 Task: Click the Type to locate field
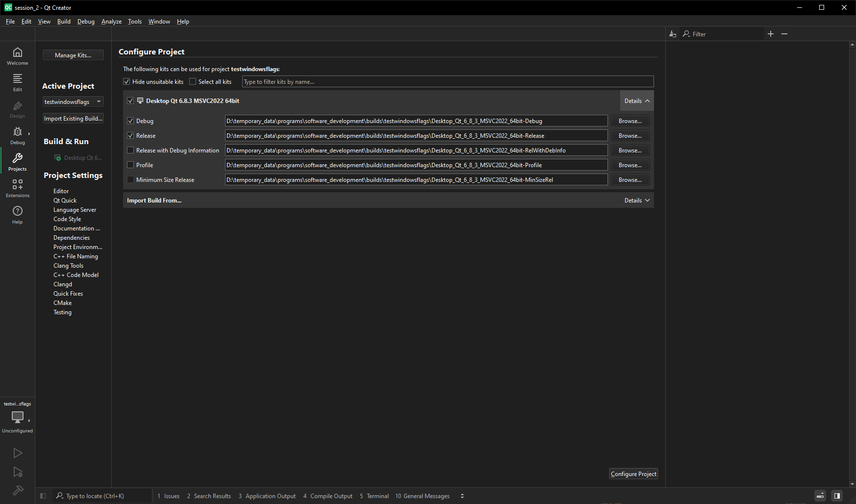pos(102,496)
